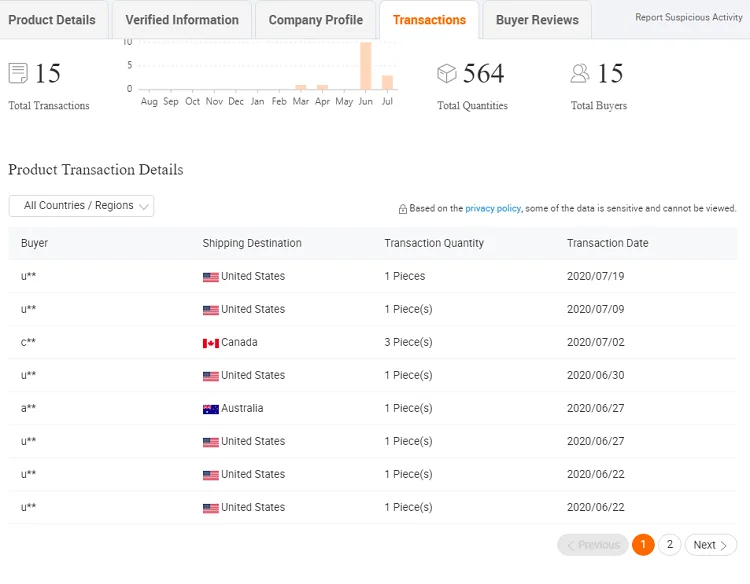This screenshot has height=584, width=750.
Task: Click the Next page button
Action: (710, 545)
